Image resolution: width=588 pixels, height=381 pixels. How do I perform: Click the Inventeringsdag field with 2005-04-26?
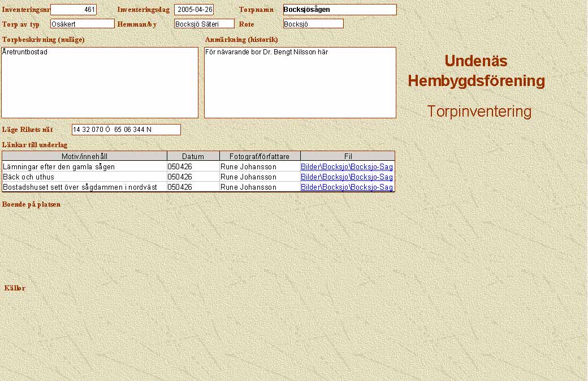click(x=194, y=10)
